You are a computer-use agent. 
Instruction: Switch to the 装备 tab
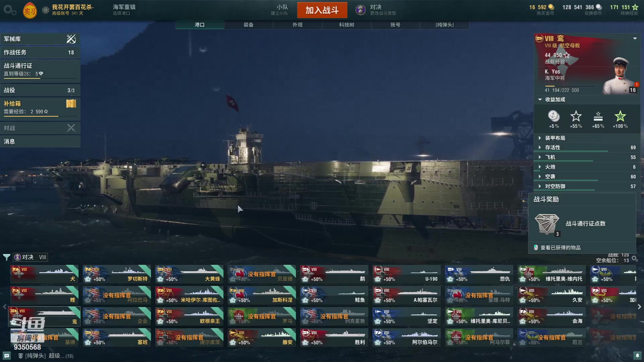tap(249, 25)
